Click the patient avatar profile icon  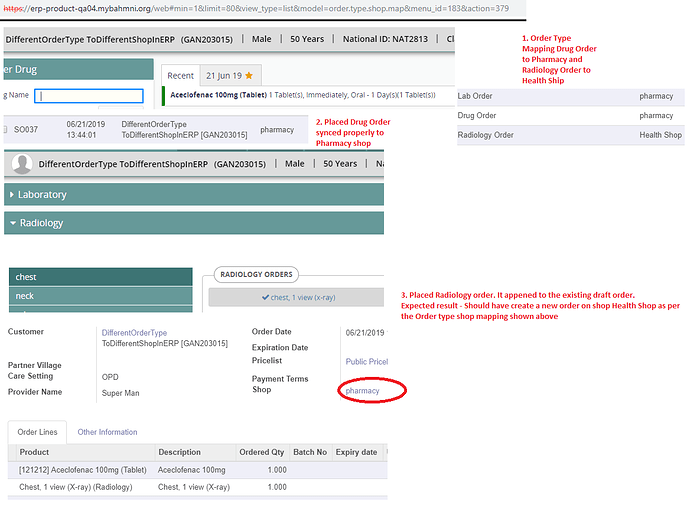(x=21, y=164)
